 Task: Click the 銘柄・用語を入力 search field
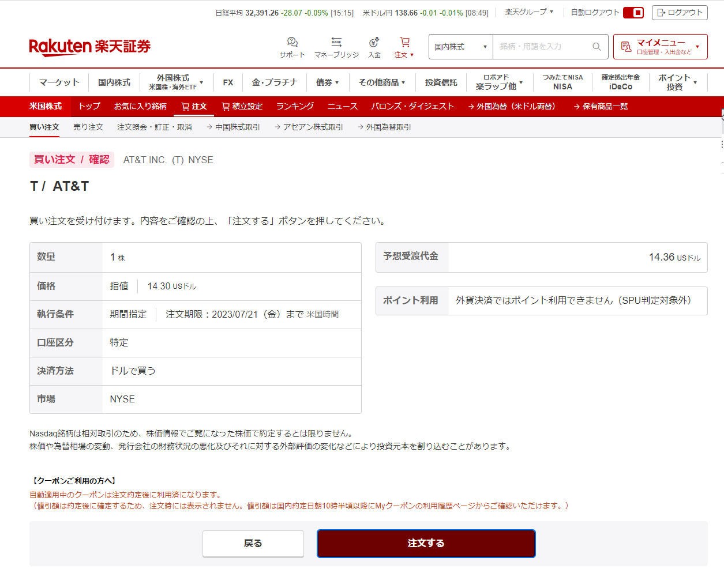tap(542, 47)
